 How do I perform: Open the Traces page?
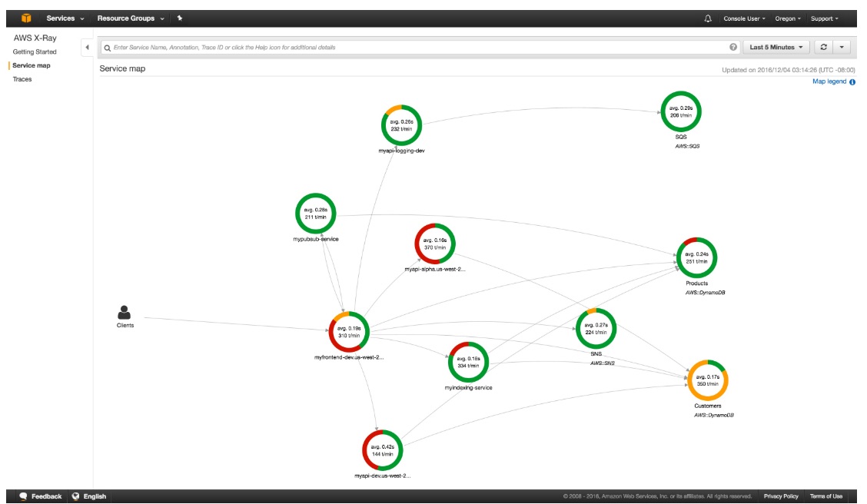(x=22, y=79)
